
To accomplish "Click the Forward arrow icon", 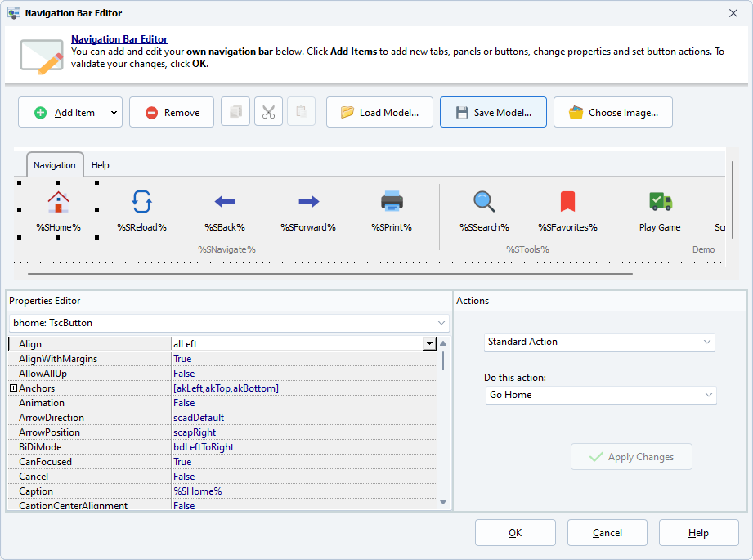I will point(308,201).
